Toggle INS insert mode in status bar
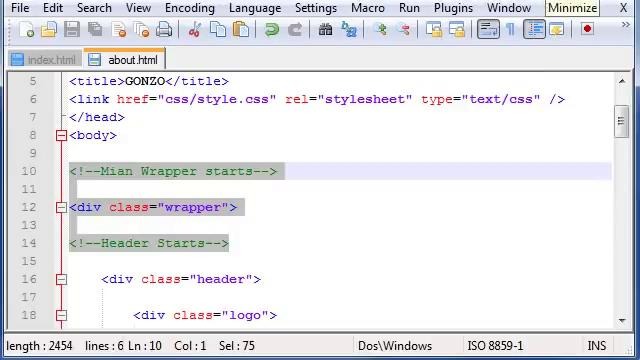Viewport: 640px width, 360px height. click(596, 346)
